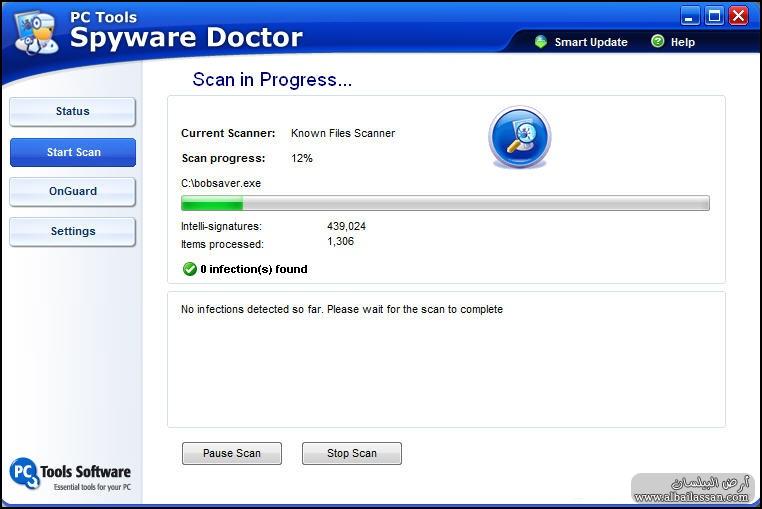Screen dimensions: 762x509
Task: Select the Start Scan section
Action: [73, 152]
